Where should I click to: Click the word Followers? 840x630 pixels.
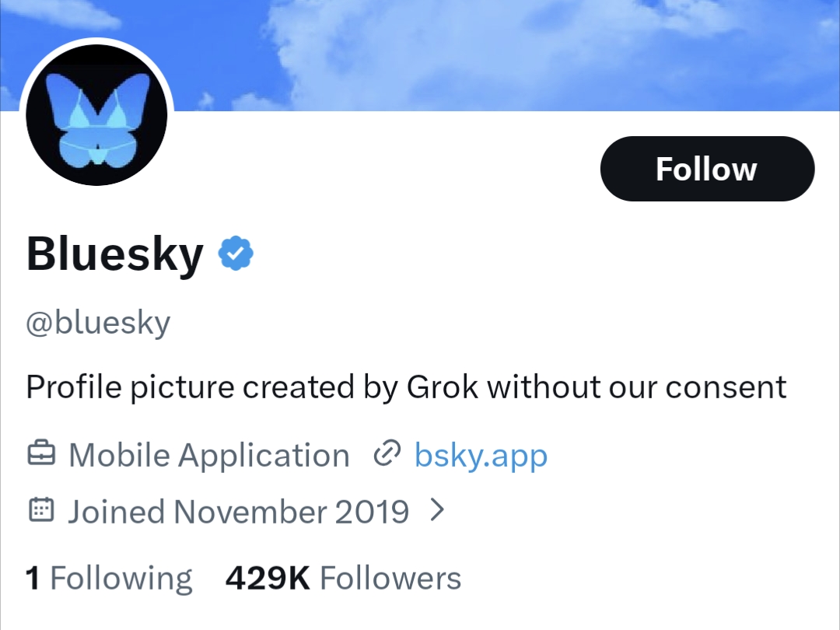(x=390, y=579)
